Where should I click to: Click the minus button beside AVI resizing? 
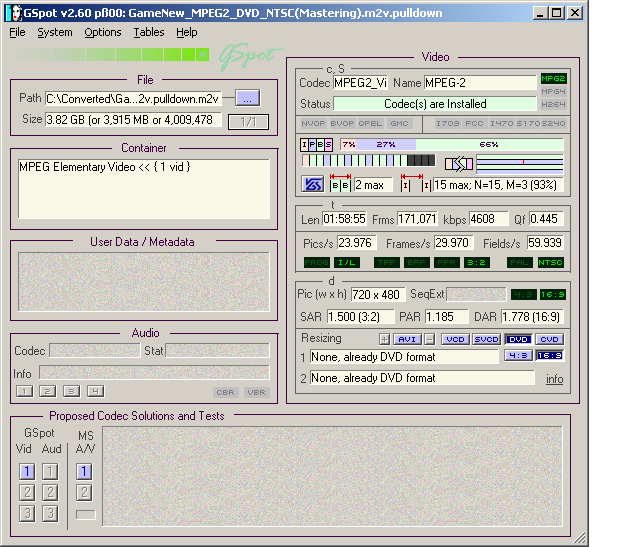(x=429, y=339)
